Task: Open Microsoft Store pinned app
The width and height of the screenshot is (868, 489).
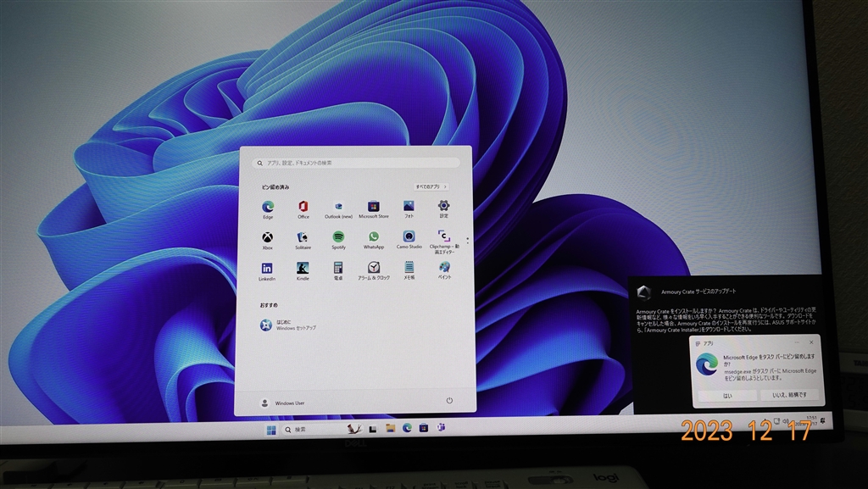Action: pos(374,209)
